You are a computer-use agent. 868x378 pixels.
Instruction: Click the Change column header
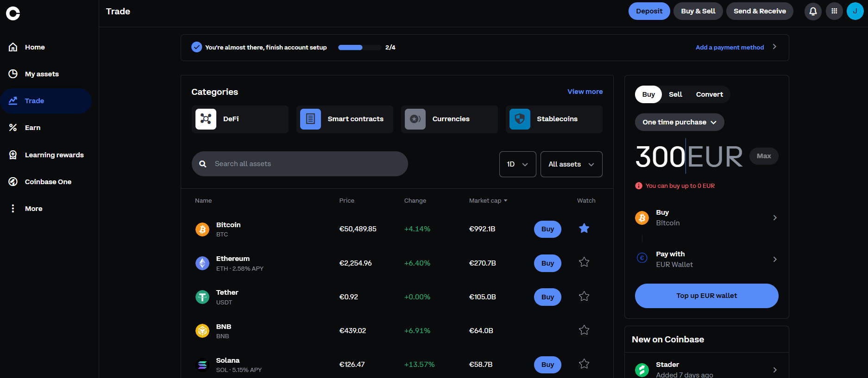tap(415, 200)
